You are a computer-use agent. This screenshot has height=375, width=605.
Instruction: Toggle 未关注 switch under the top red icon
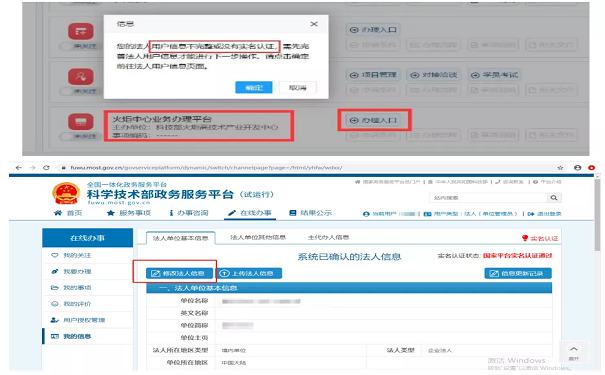coord(80,46)
